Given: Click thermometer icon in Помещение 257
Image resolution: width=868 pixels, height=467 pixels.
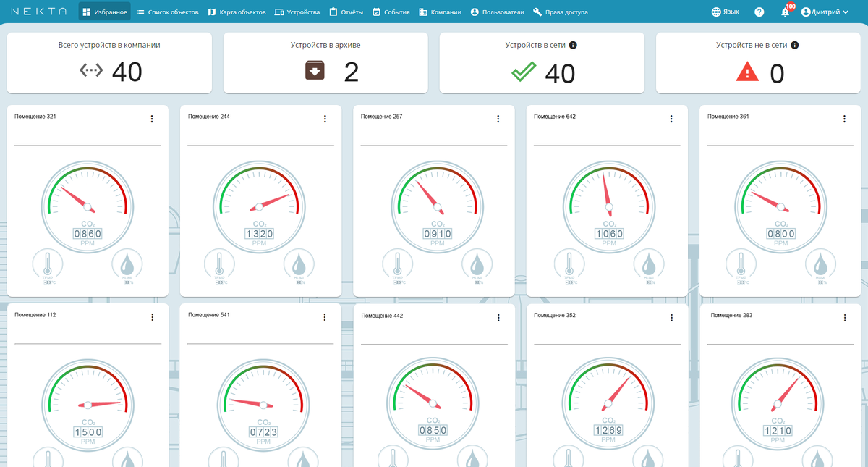Looking at the screenshot, I should (x=397, y=264).
